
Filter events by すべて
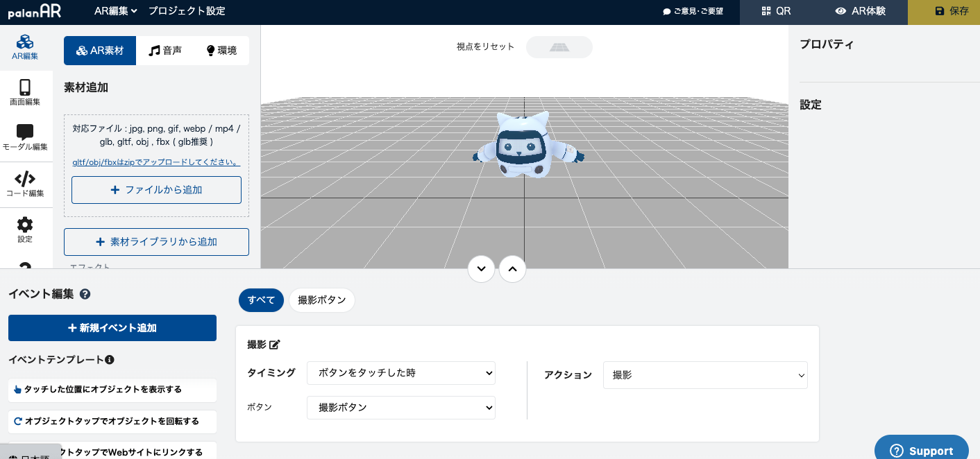coord(261,300)
